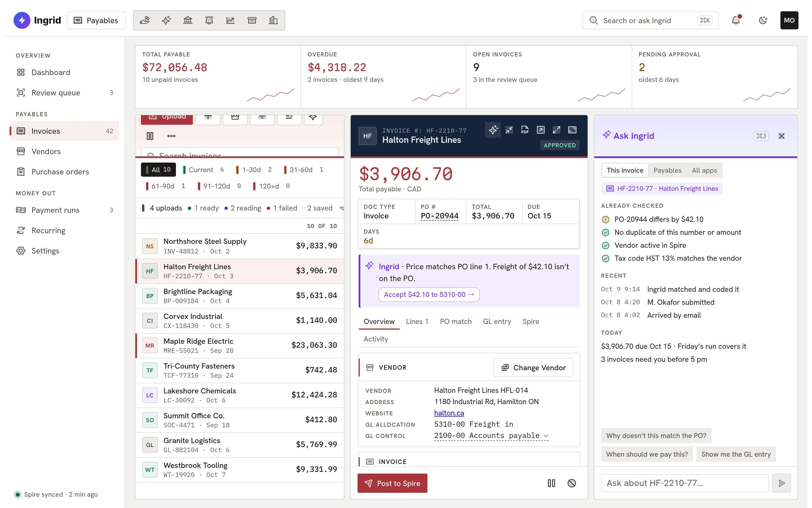Toggle Ingrid sparkle button in invoice header
Screen dimensions: 812x508
(493, 130)
